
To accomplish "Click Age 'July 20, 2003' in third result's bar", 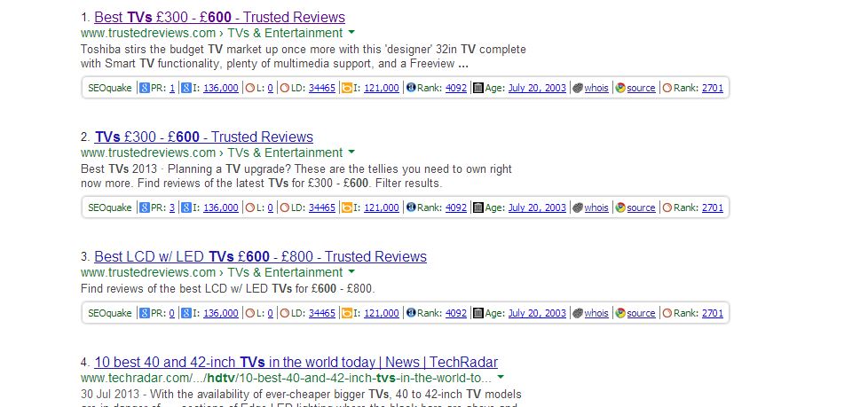I will point(538,314).
